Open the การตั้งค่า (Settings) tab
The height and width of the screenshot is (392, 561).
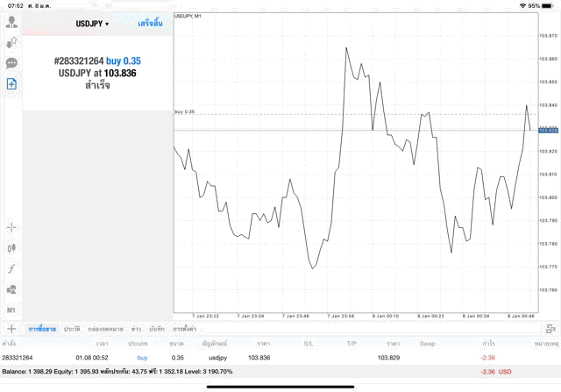coord(185,328)
